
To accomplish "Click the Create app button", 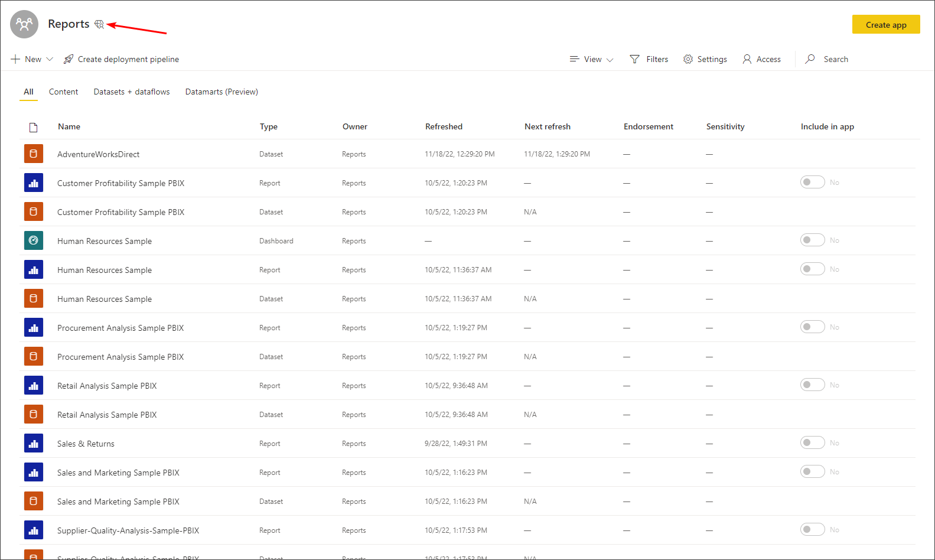I will point(885,25).
